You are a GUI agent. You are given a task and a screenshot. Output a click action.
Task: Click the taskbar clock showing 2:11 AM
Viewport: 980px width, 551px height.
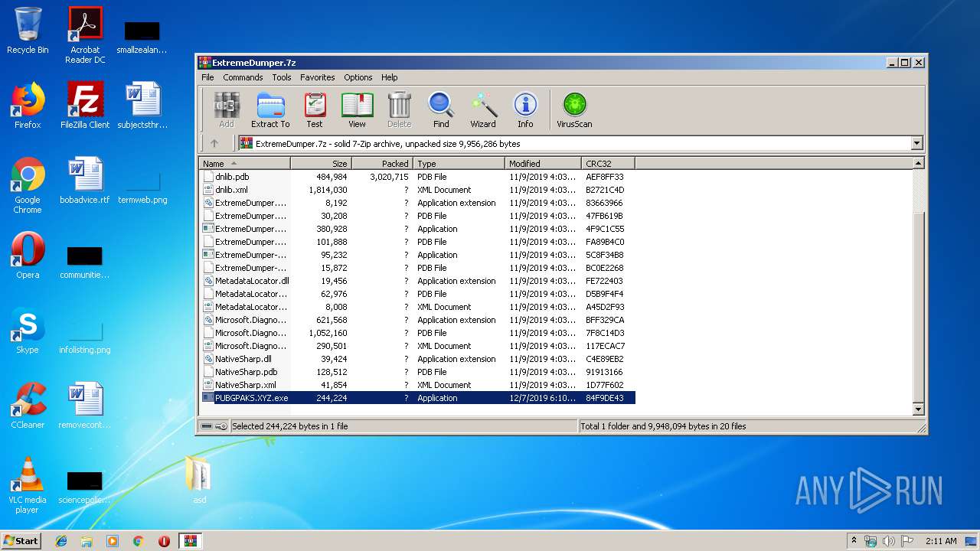click(941, 541)
